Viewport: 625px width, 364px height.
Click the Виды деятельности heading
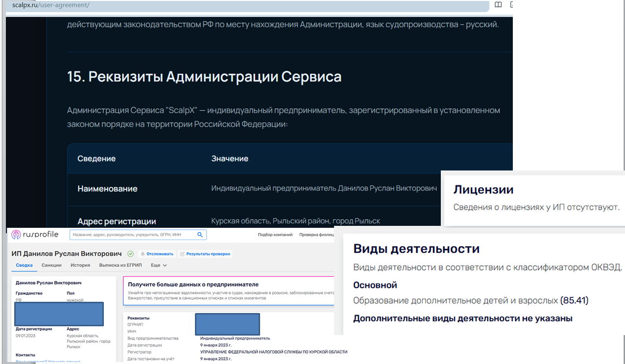(x=416, y=249)
